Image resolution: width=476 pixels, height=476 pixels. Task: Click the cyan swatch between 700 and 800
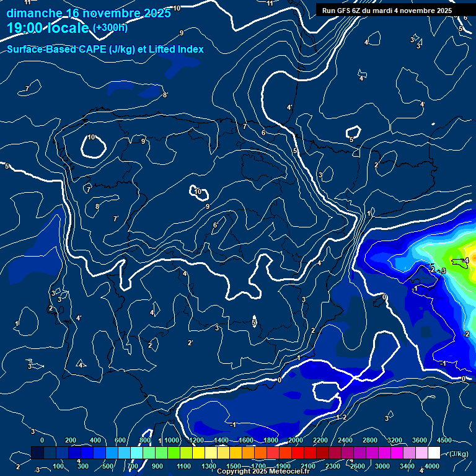click(x=136, y=452)
